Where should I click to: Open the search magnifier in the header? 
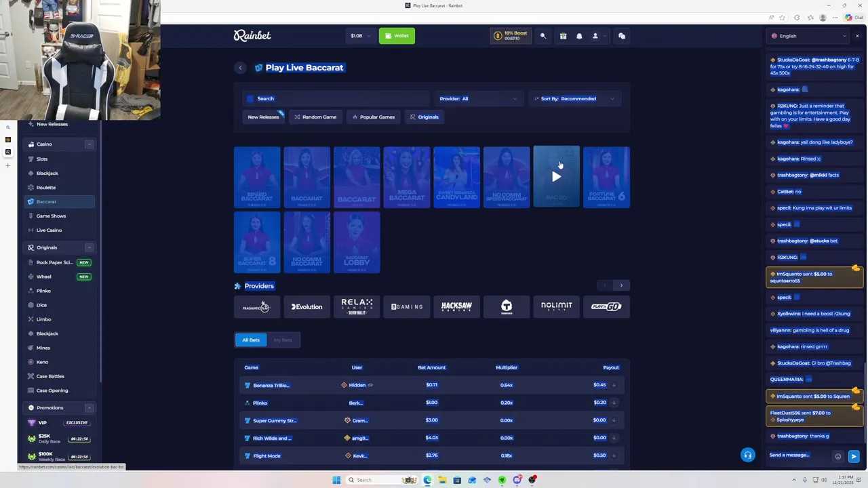542,36
